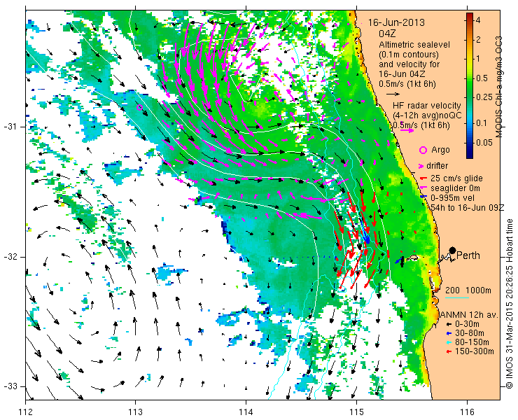Click the magenta drifter arrow legend symbol
The height and width of the screenshot is (420, 518).
pyautogui.click(x=421, y=166)
